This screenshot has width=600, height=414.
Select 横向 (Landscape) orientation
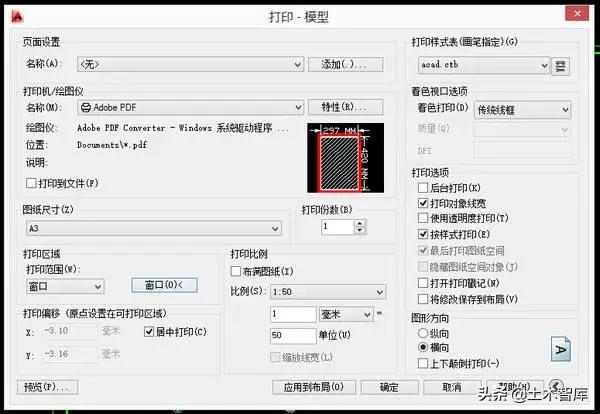pyautogui.click(x=423, y=347)
